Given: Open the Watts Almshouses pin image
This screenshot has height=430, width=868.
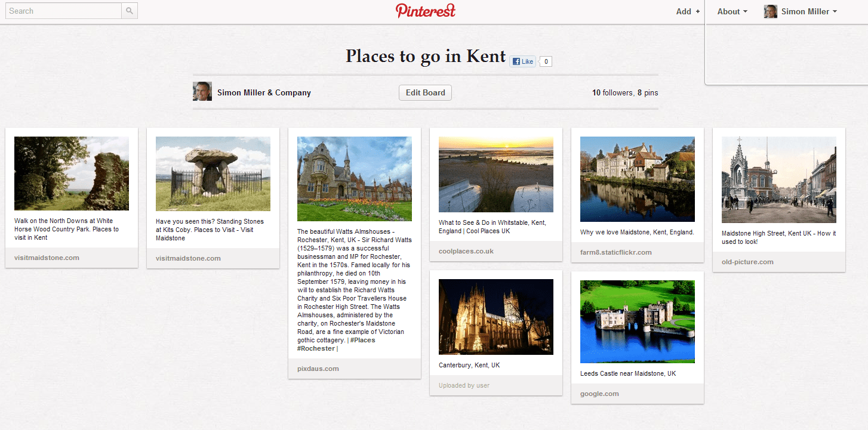Looking at the screenshot, I should pos(355,179).
